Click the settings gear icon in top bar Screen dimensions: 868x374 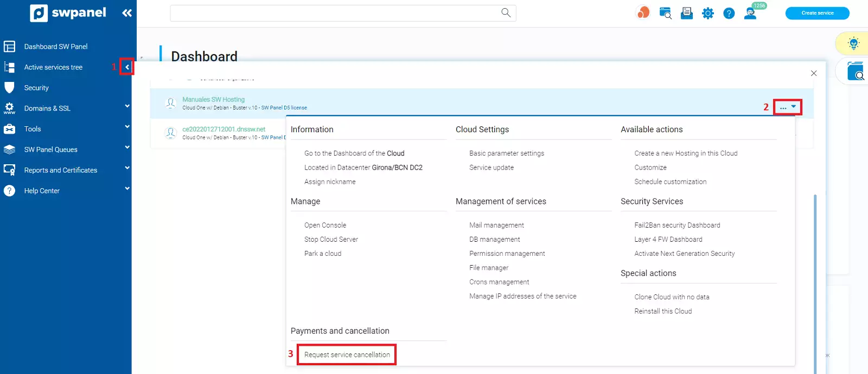point(708,14)
